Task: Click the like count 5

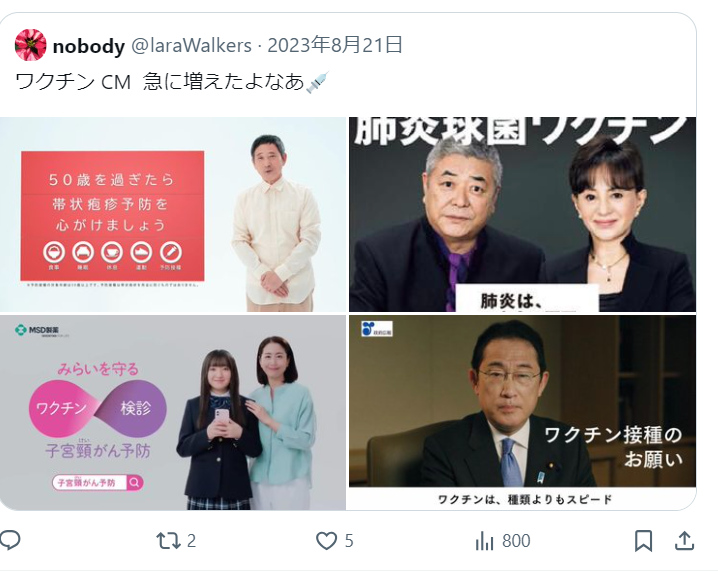Action: click(349, 541)
